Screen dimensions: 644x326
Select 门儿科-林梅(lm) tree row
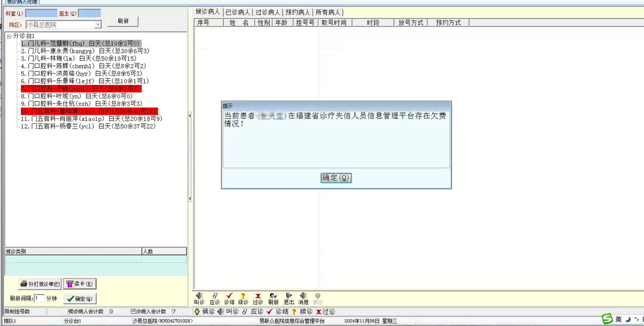click(x=79, y=58)
